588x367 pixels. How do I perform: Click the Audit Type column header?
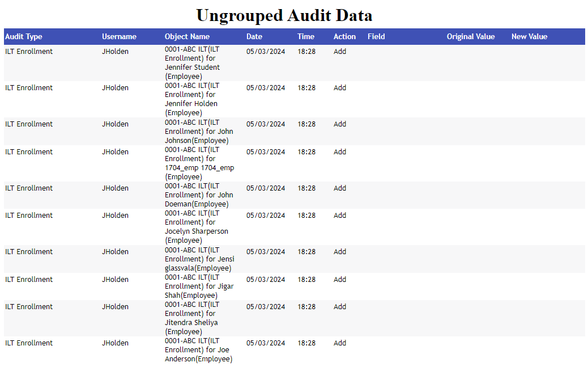(x=24, y=37)
